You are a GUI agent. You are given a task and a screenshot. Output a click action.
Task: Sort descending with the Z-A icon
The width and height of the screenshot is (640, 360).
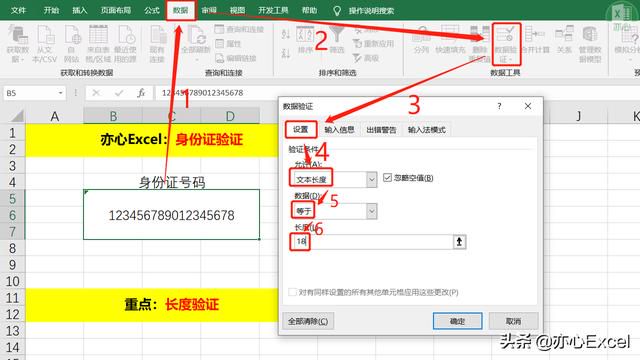[286, 53]
